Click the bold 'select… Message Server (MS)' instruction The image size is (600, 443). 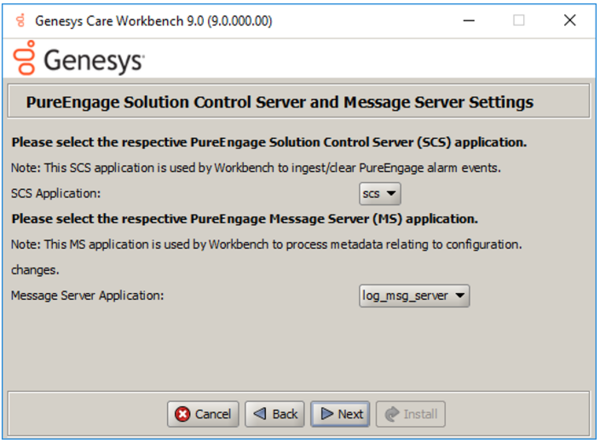(x=245, y=219)
